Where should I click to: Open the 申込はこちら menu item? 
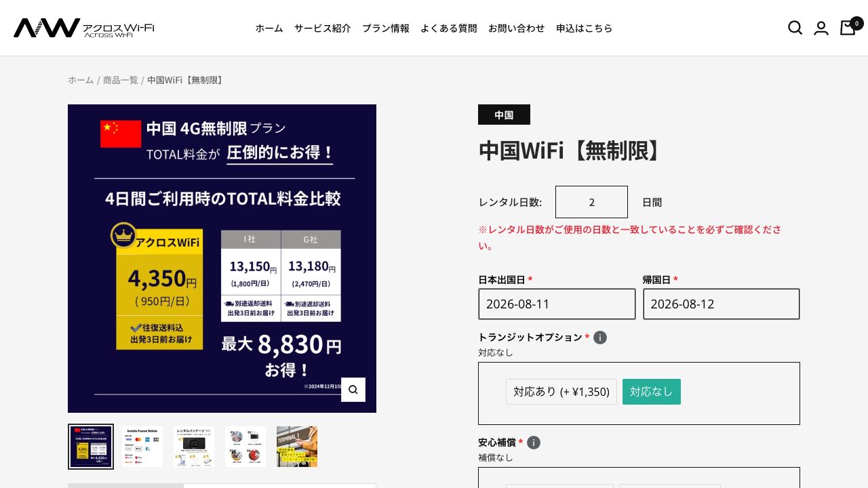(585, 28)
